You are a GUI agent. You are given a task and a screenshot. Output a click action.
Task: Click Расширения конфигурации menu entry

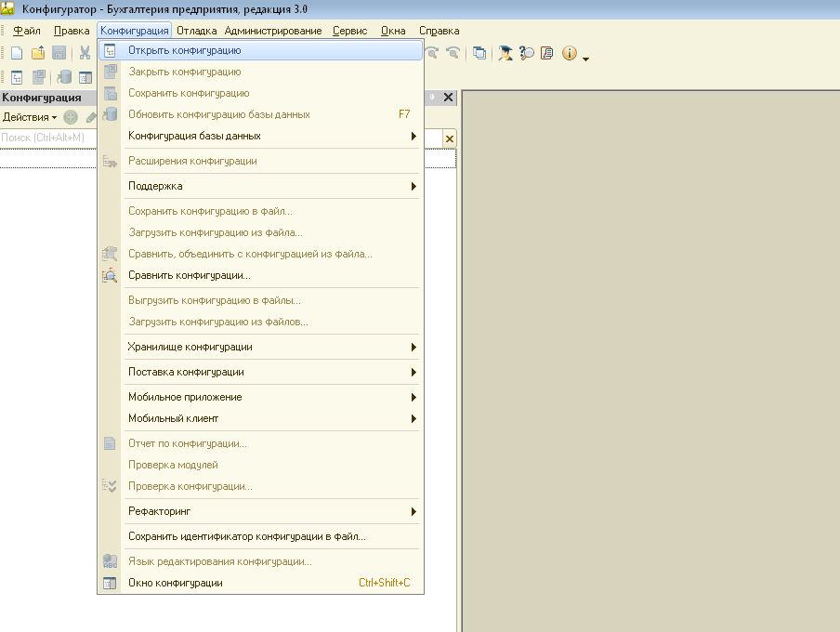(260, 162)
